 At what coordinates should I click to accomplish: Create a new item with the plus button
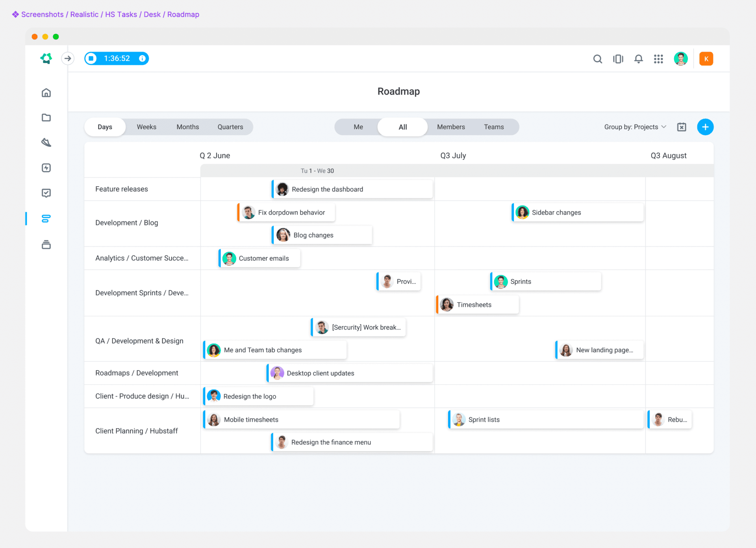point(705,127)
